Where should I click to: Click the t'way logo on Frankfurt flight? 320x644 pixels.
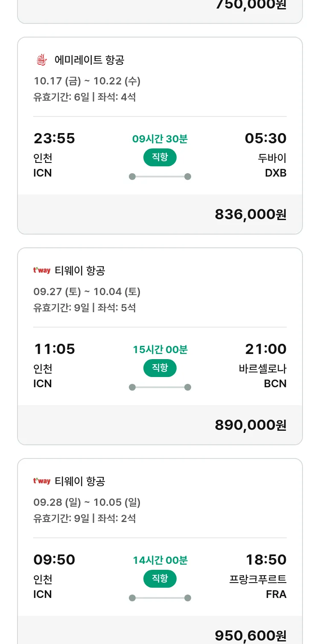[x=42, y=481]
